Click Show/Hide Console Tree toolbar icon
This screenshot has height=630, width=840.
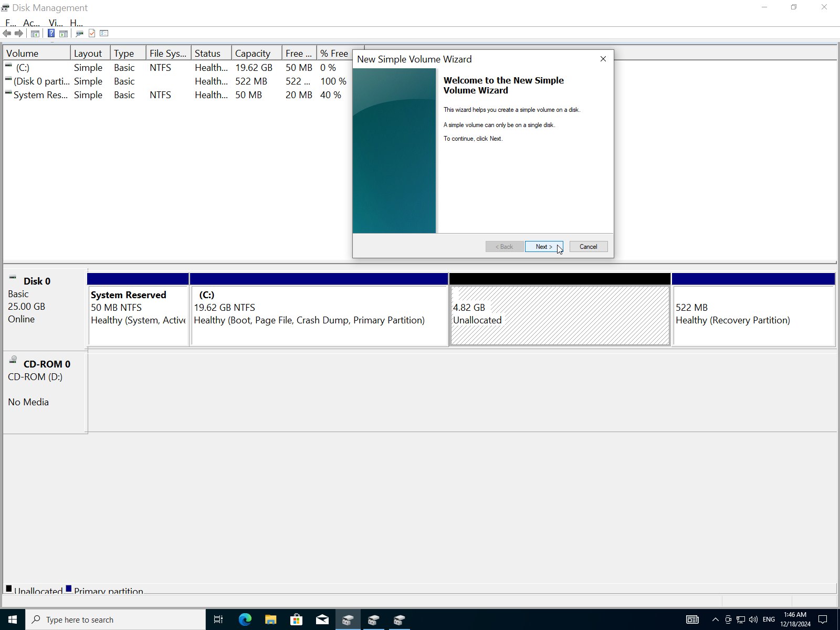pos(35,34)
